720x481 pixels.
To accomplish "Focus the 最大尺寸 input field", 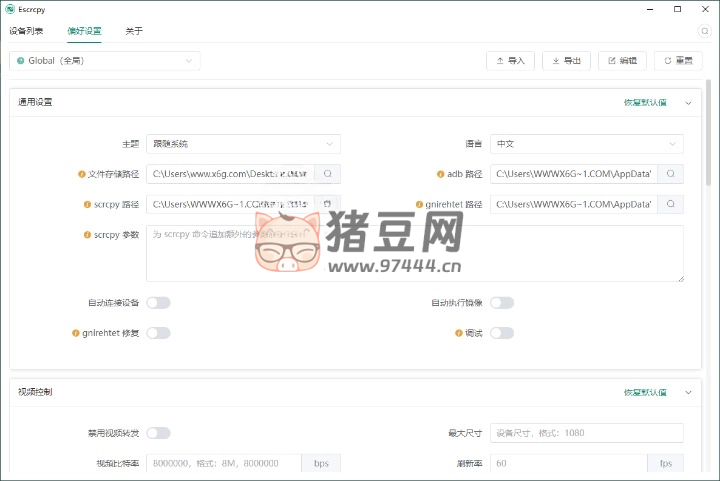I will pyautogui.click(x=587, y=433).
